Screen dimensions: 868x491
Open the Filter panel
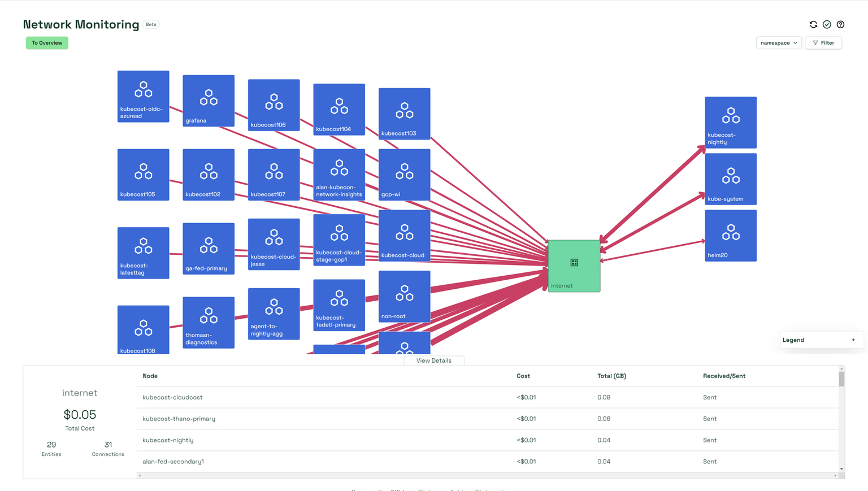click(x=823, y=42)
